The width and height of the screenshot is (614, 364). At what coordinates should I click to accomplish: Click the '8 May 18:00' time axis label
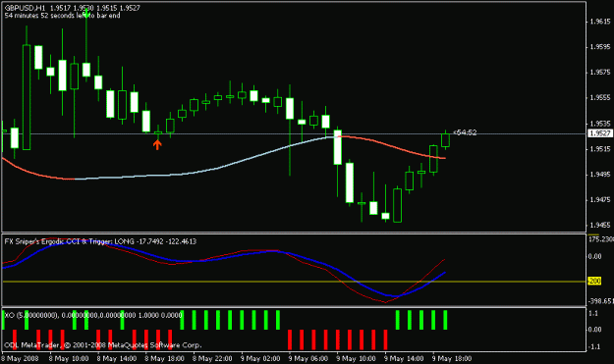tap(164, 358)
